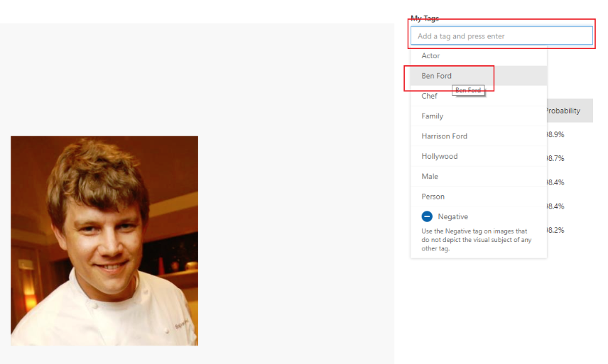Choose Harrison Ford in the tag list
This screenshot has width=608, height=364.
point(444,136)
